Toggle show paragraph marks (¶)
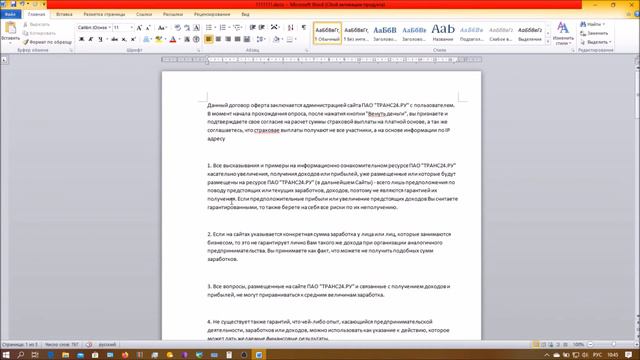 304,28
